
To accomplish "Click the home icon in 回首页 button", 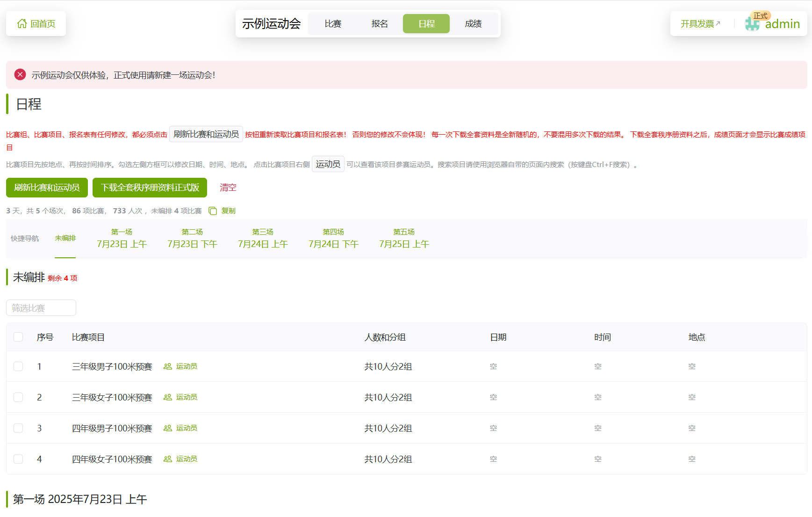I will click(22, 23).
